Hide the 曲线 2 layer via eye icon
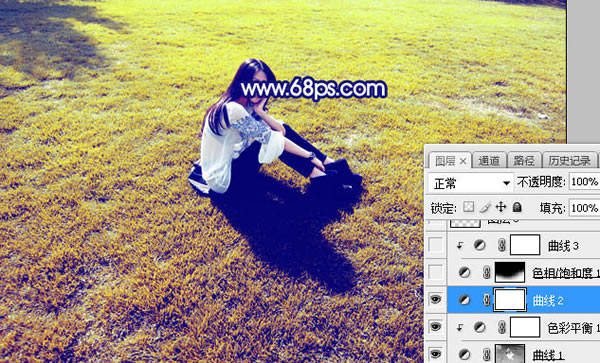600x363 pixels. (x=435, y=300)
